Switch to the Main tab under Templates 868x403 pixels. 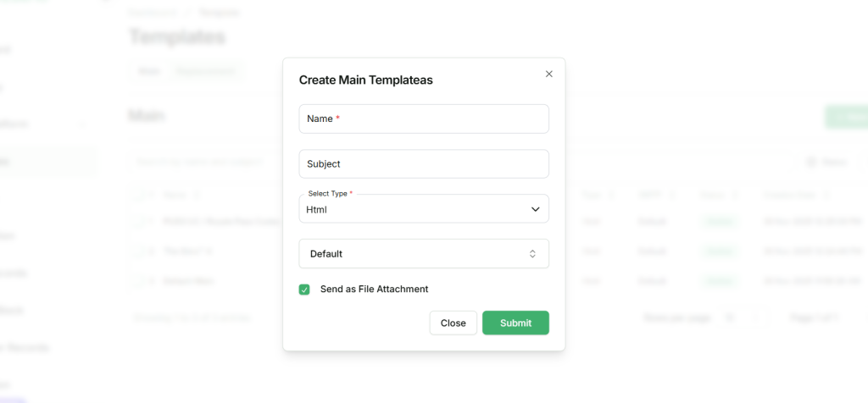(x=148, y=71)
